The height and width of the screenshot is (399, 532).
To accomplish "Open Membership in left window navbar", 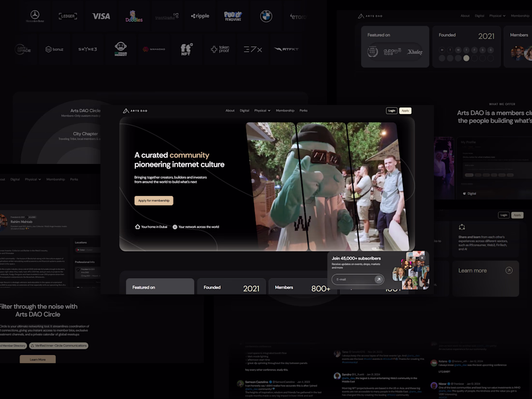I will (x=56, y=179).
